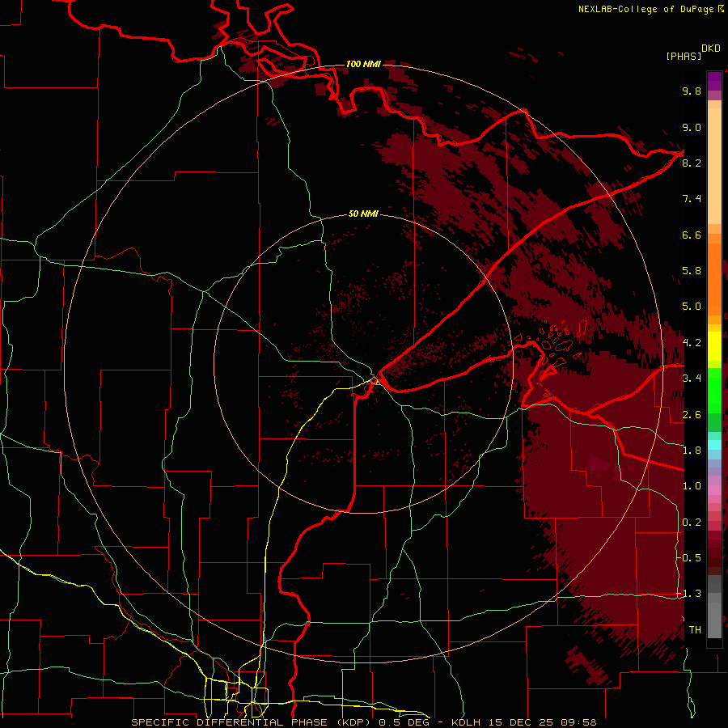Click the 1.0 scale value
The width and height of the screenshot is (728, 728).
click(x=692, y=486)
